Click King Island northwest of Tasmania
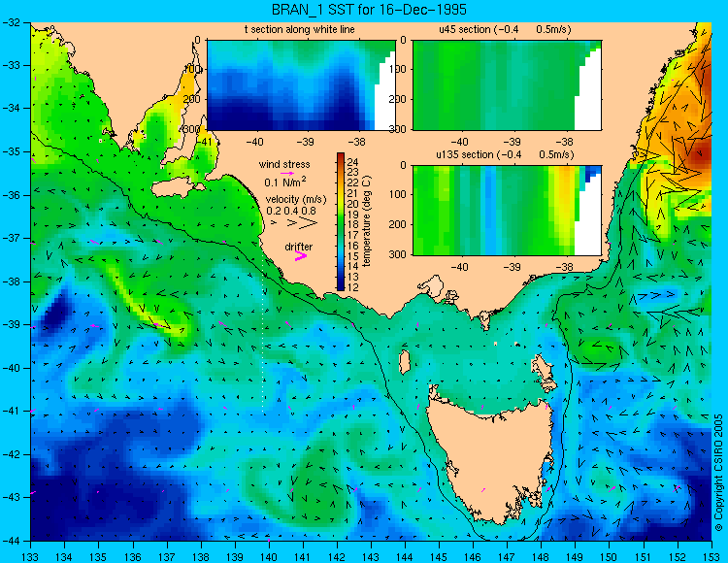The height and width of the screenshot is (563, 728). click(x=405, y=362)
